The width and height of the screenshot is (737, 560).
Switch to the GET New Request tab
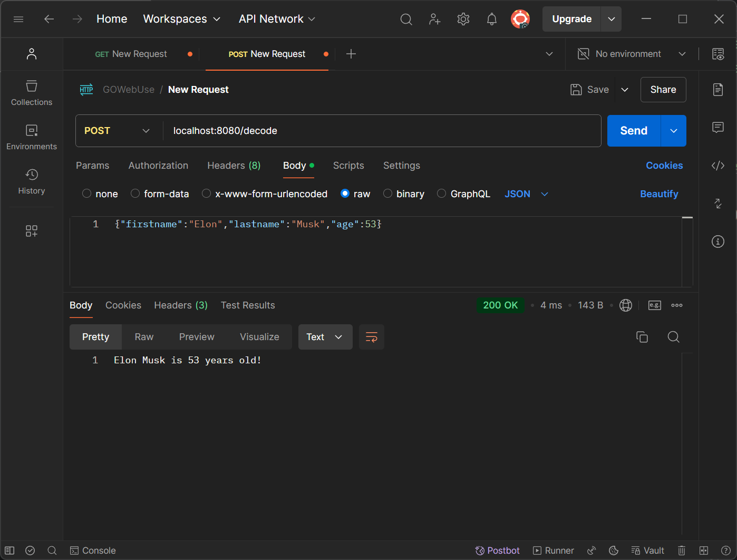131,54
